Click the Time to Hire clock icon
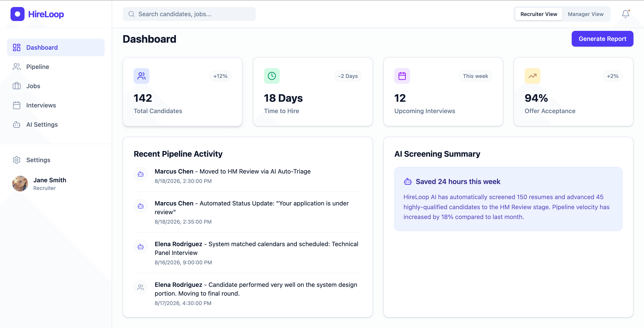Screen dimensions: 644x328 pyautogui.click(x=272, y=76)
